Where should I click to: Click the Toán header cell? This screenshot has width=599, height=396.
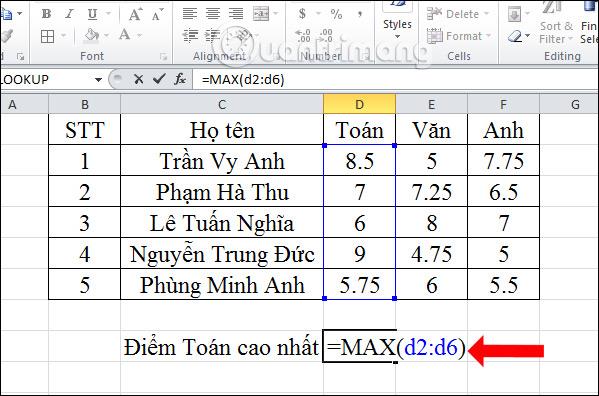pyautogui.click(x=359, y=130)
